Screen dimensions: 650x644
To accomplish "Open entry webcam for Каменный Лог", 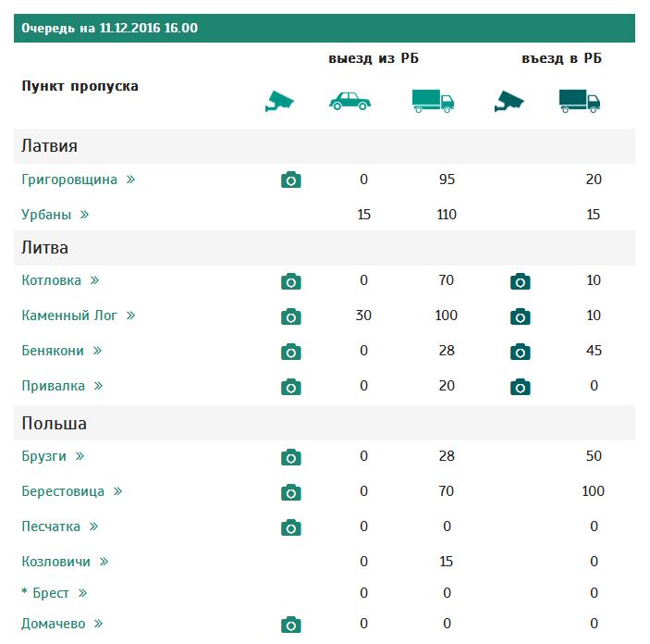I will click(x=521, y=316).
